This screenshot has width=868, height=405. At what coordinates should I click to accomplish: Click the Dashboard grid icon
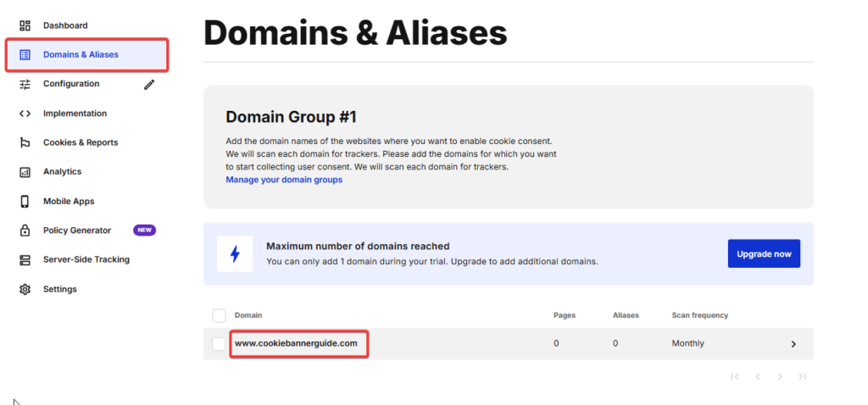(x=25, y=25)
